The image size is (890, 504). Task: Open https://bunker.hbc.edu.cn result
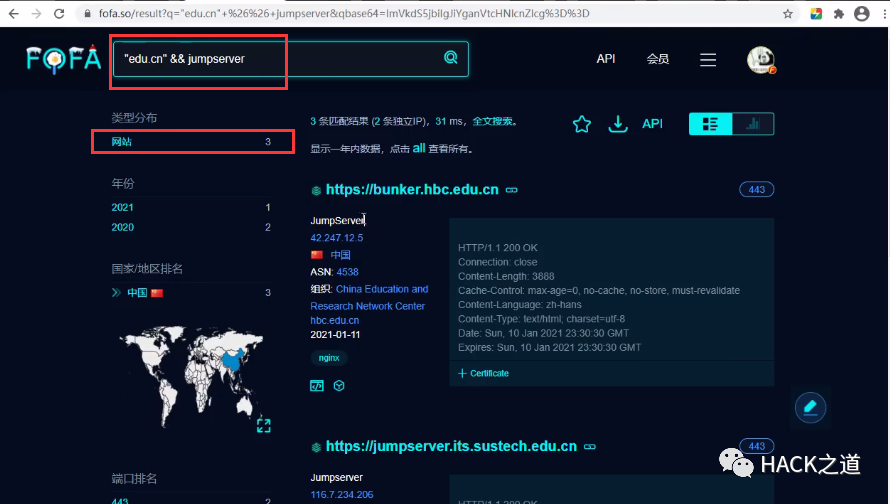[x=412, y=190]
